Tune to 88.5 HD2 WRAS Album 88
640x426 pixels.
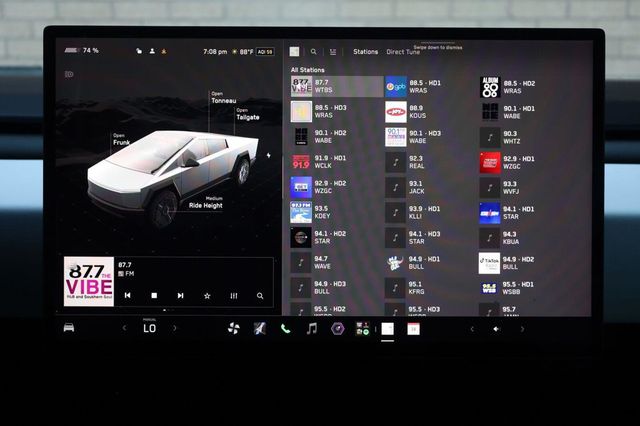(x=525, y=87)
